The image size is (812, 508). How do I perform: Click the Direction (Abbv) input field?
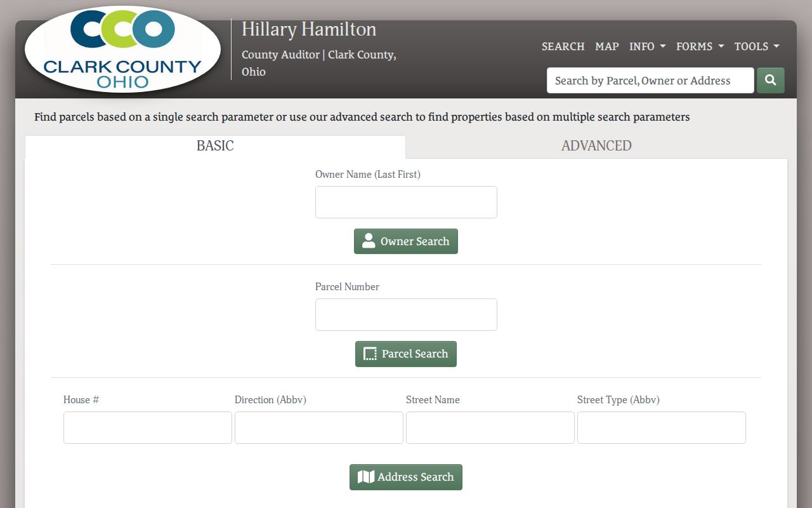(319, 427)
